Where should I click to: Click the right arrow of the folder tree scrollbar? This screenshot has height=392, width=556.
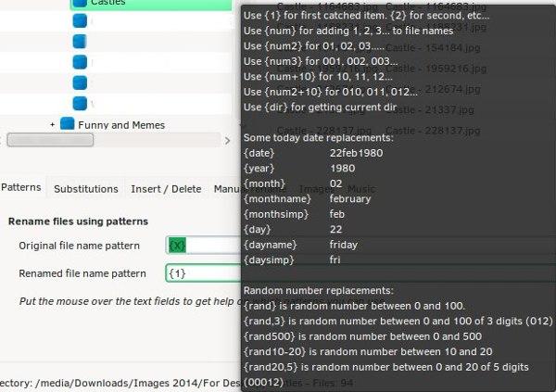tap(228, 140)
